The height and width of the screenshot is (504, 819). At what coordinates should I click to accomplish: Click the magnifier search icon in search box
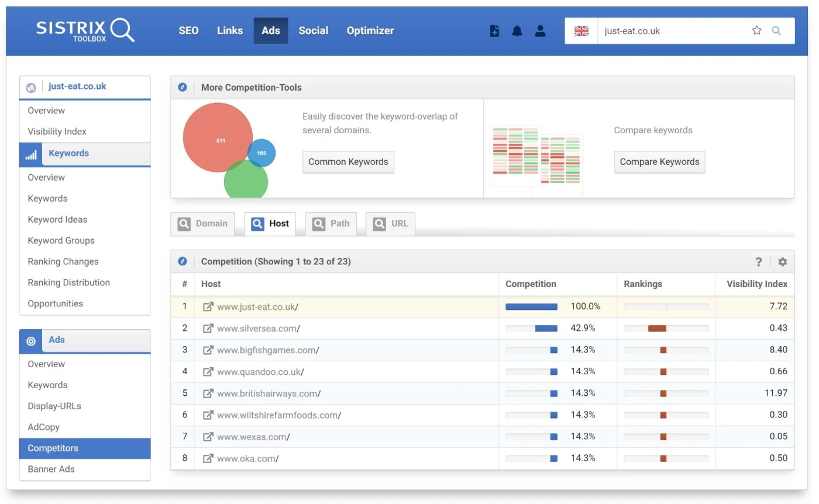click(776, 30)
